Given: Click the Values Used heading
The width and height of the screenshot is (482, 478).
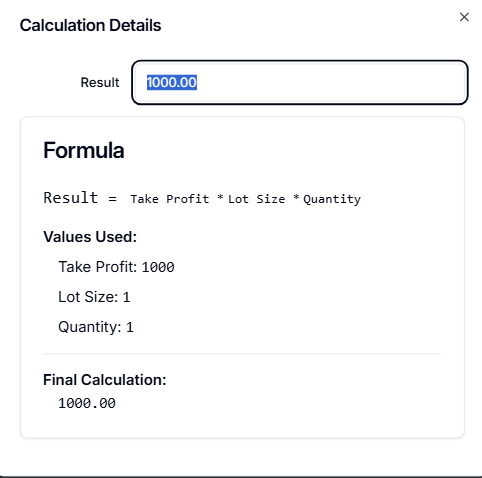Looking at the screenshot, I should (90, 237).
